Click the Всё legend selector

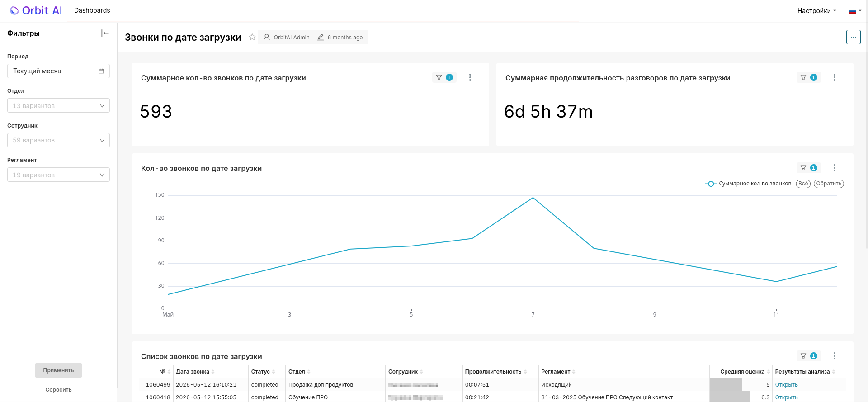(x=803, y=184)
